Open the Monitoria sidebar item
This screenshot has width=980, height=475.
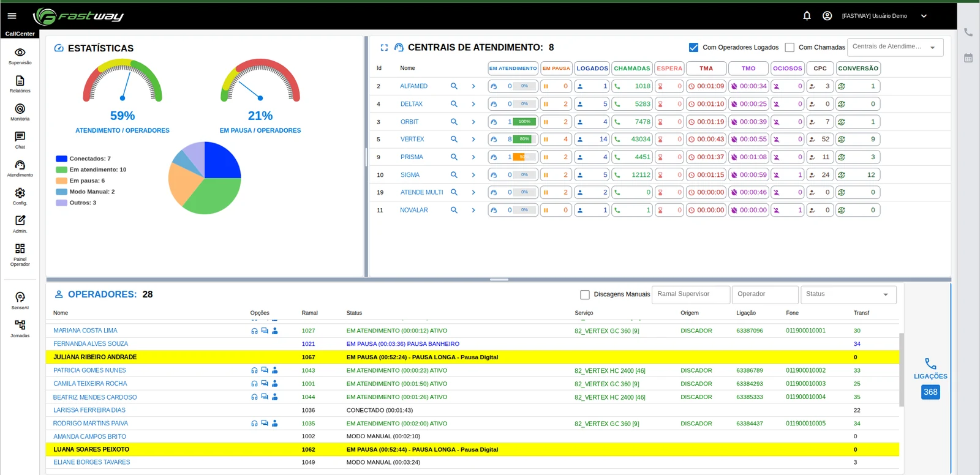point(20,113)
